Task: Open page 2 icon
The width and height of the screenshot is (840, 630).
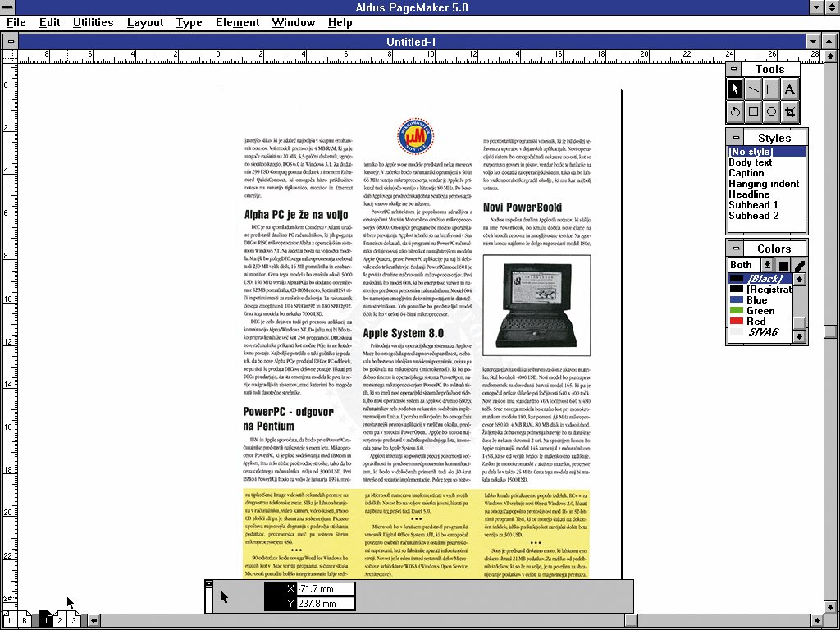Action: 59,620
